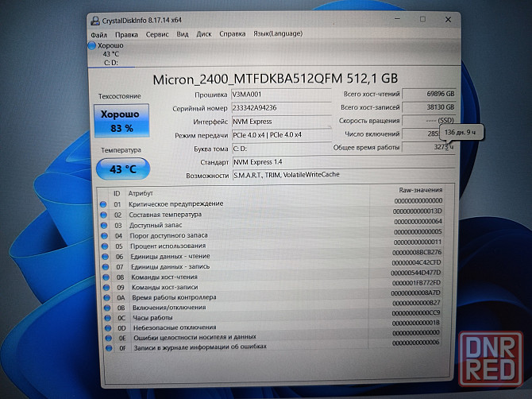Click status dot for Время работы контроллера row
The image size is (532, 399).
(107, 298)
